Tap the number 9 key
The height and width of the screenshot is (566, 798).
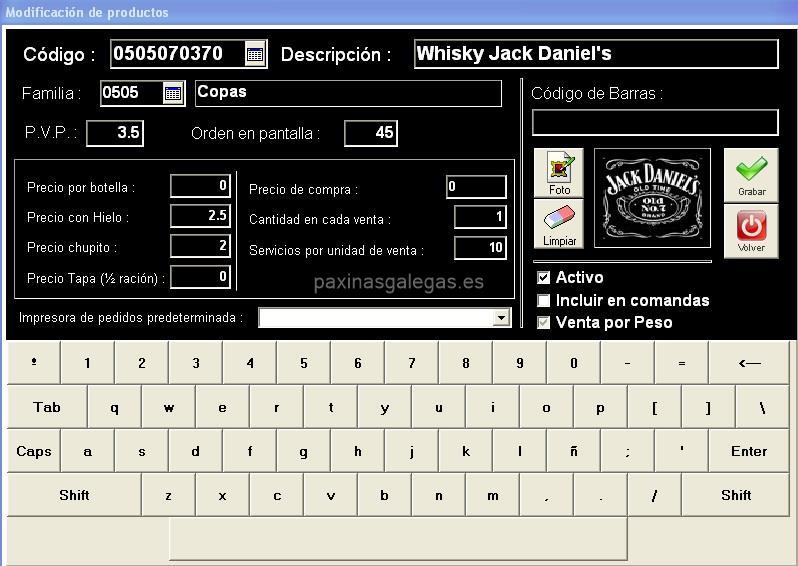tap(520, 362)
